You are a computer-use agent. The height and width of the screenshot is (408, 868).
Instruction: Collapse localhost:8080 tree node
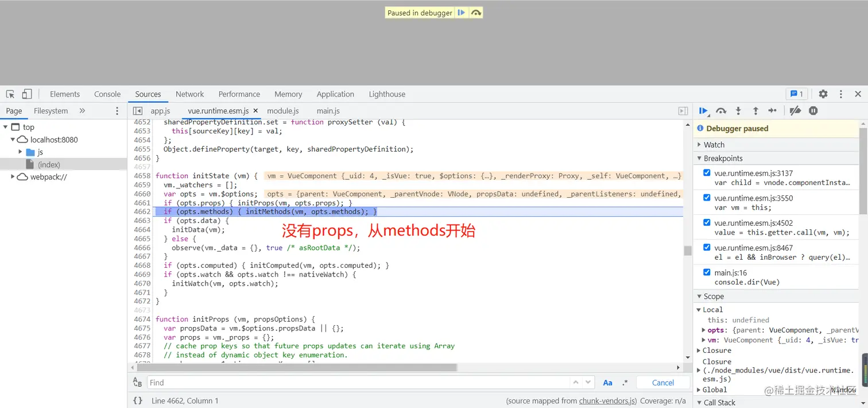(x=13, y=140)
